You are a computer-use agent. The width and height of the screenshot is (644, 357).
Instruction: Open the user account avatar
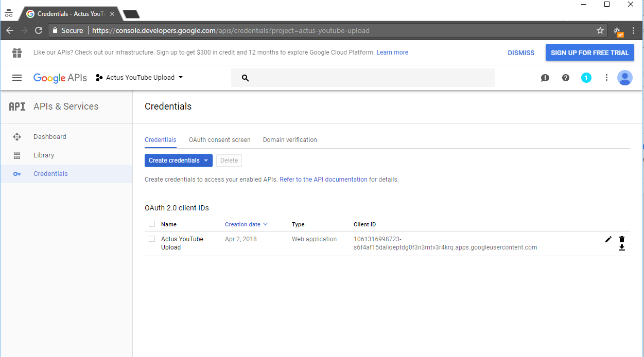coord(624,78)
